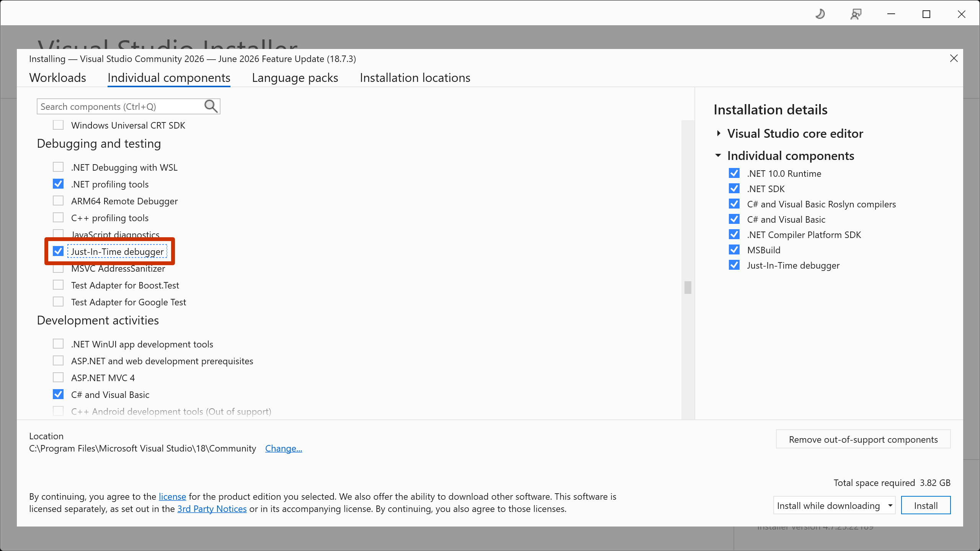Focus the Search components field
980x551 pixels.
pos(128,106)
